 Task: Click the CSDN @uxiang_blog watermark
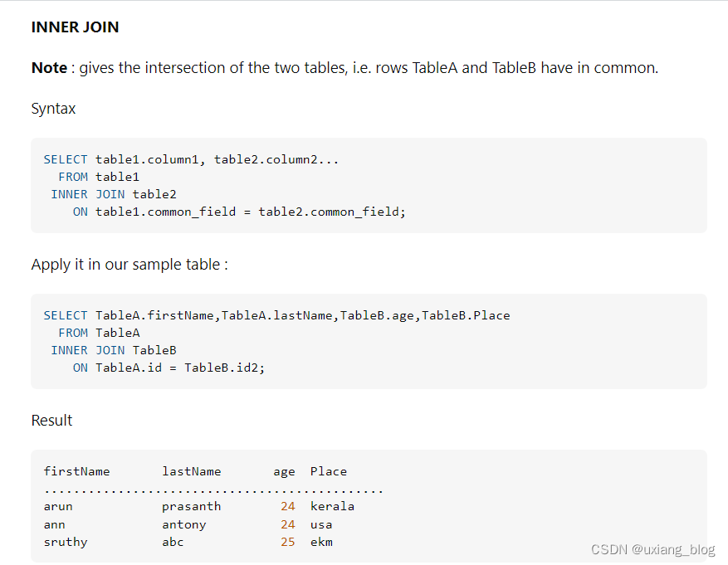pyautogui.click(x=652, y=549)
